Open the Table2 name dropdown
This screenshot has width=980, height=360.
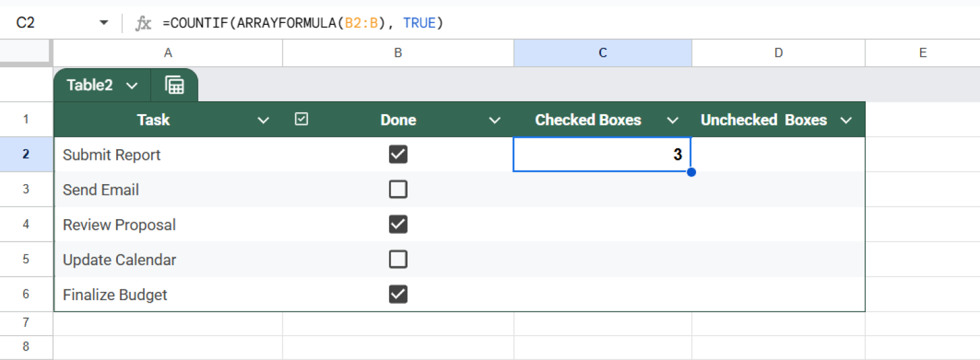[132, 86]
